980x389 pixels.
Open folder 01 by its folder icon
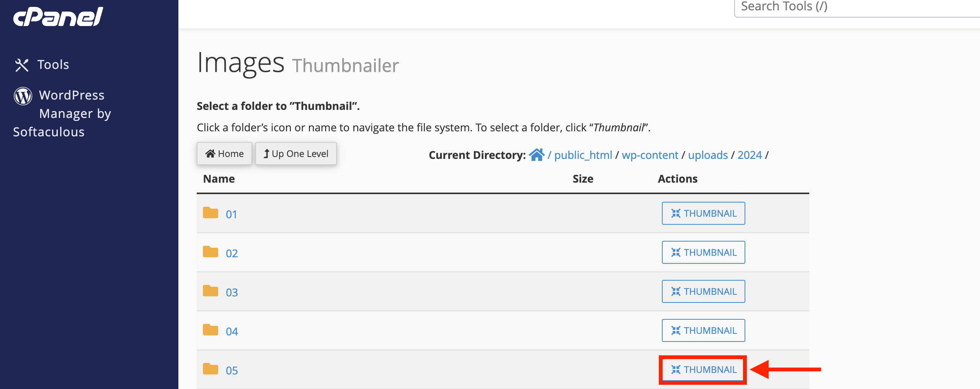pos(211,212)
